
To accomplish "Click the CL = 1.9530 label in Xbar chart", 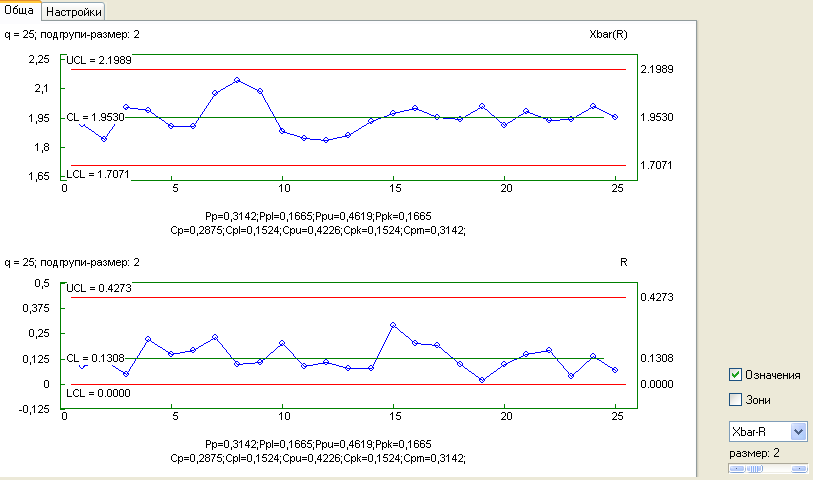I will (x=94, y=117).
